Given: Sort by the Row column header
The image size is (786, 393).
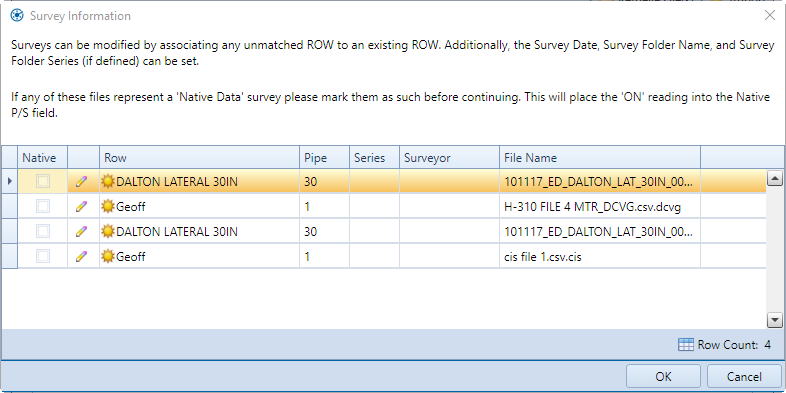Looking at the screenshot, I should click(200, 157).
